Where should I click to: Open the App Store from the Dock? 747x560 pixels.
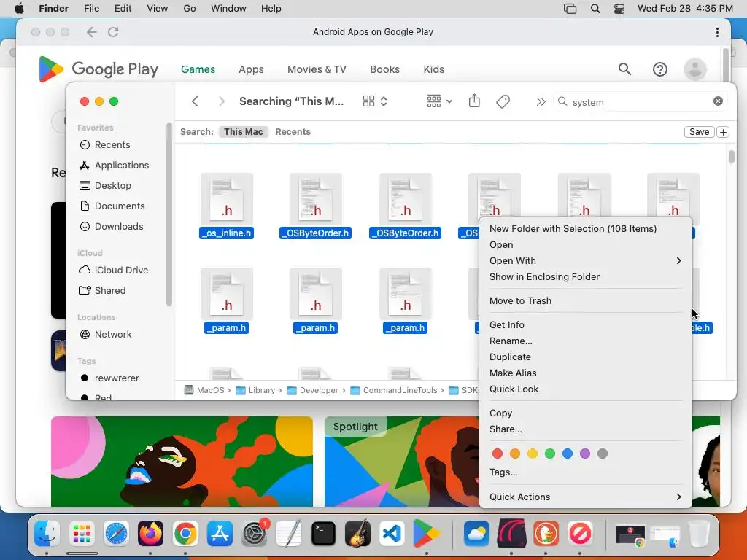point(220,534)
